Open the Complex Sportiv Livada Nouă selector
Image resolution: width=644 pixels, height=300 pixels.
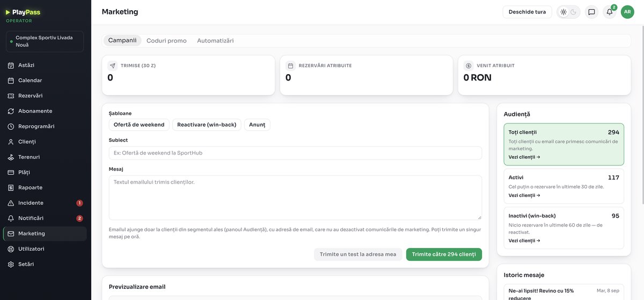click(45, 41)
